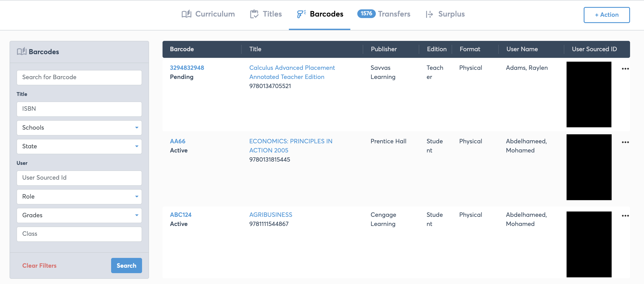
Task: Click the + Action button
Action: [607, 15]
